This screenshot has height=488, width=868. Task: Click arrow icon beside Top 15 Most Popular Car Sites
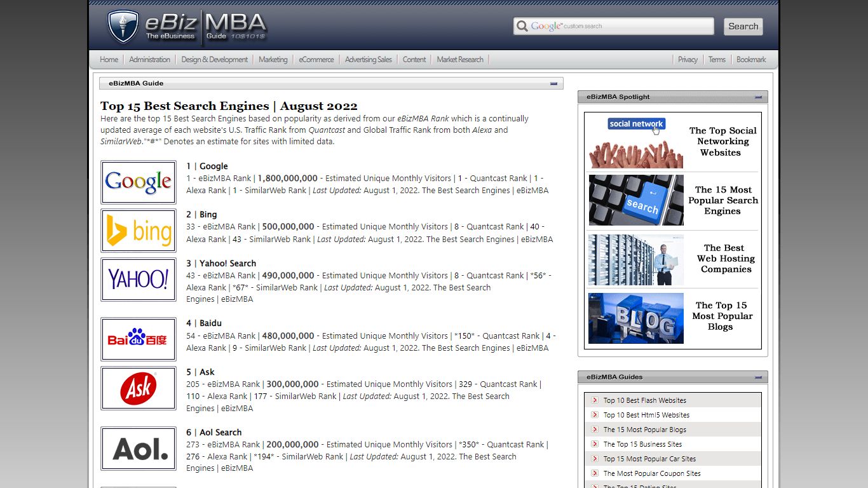coord(595,459)
